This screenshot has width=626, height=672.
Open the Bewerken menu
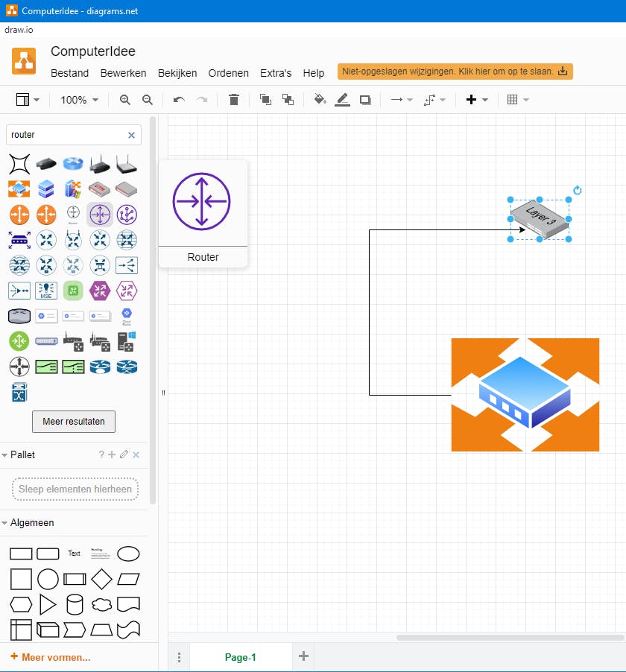[x=123, y=73]
